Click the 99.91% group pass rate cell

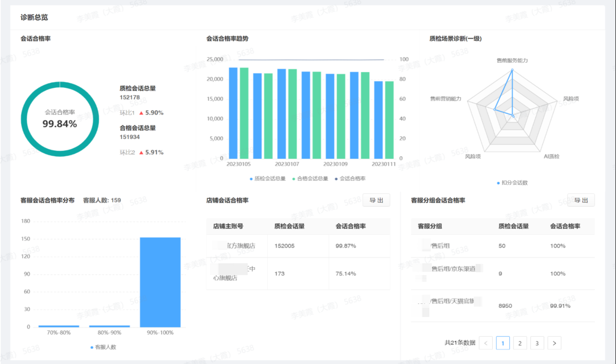tap(560, 306)
